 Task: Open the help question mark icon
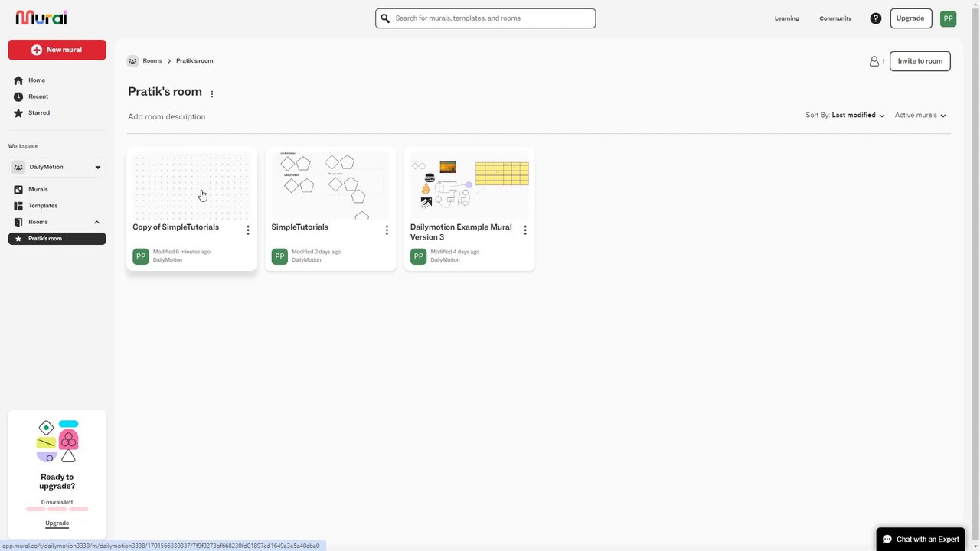tap(876, 18)
